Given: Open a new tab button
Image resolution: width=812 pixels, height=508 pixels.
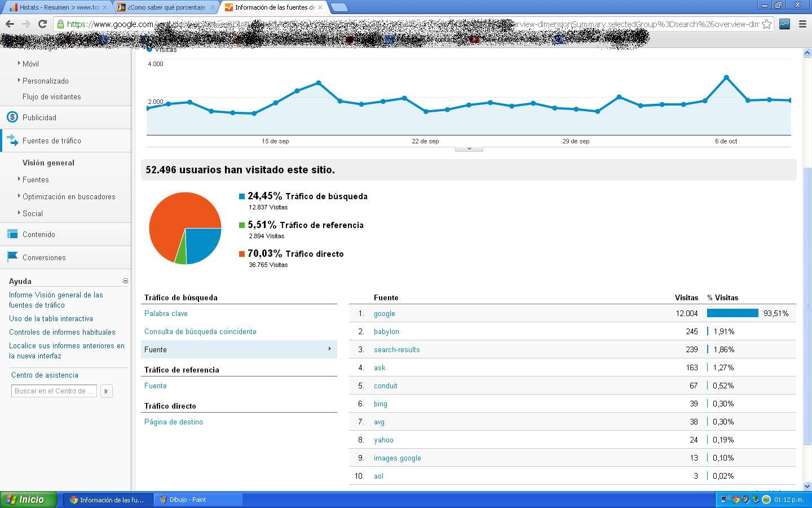Looking at the screenshot, I should pyautogui.click(x=339, y=7).
